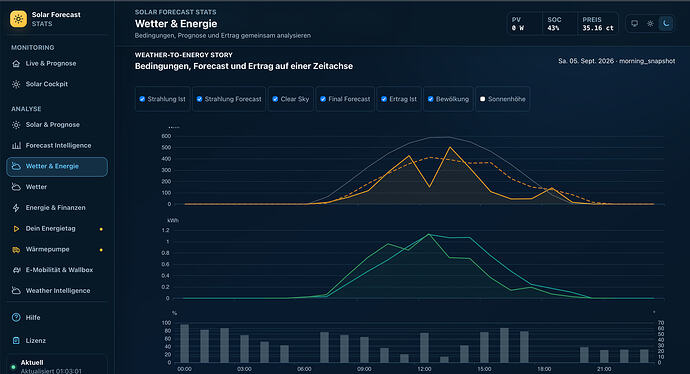Click the SOC 43% status value
Viewport: 690px width, 374px height.
pos(553,28)
